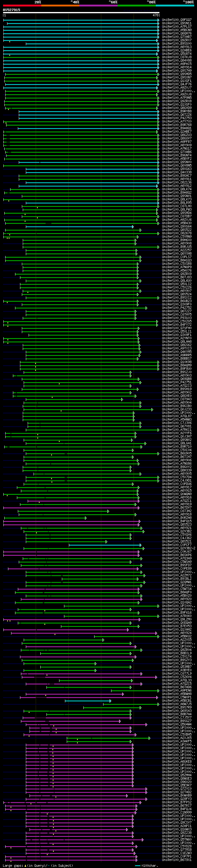Open hit UniRef100_Q9SN11
197x868 pixels.
pyautogui.click(x=177, y=23)
